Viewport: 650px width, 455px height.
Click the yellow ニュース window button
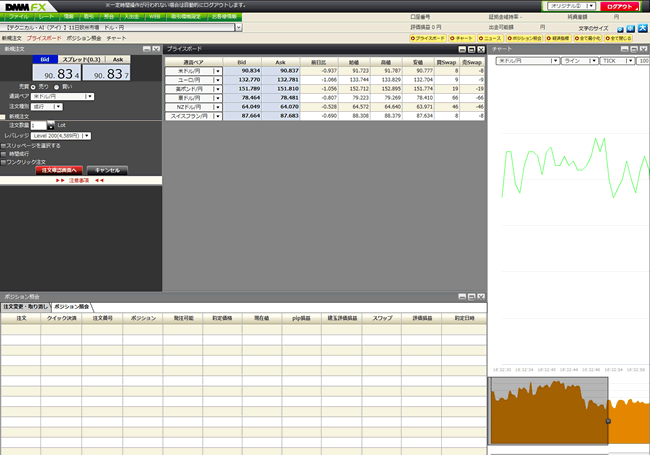[490, 38]
